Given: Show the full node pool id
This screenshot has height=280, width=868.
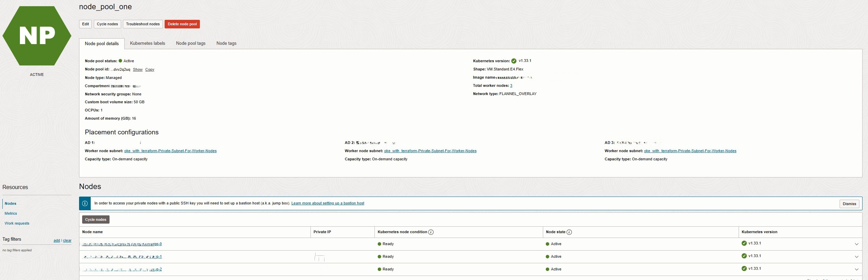Looking at the screenshot, I should tap(138, 70).
